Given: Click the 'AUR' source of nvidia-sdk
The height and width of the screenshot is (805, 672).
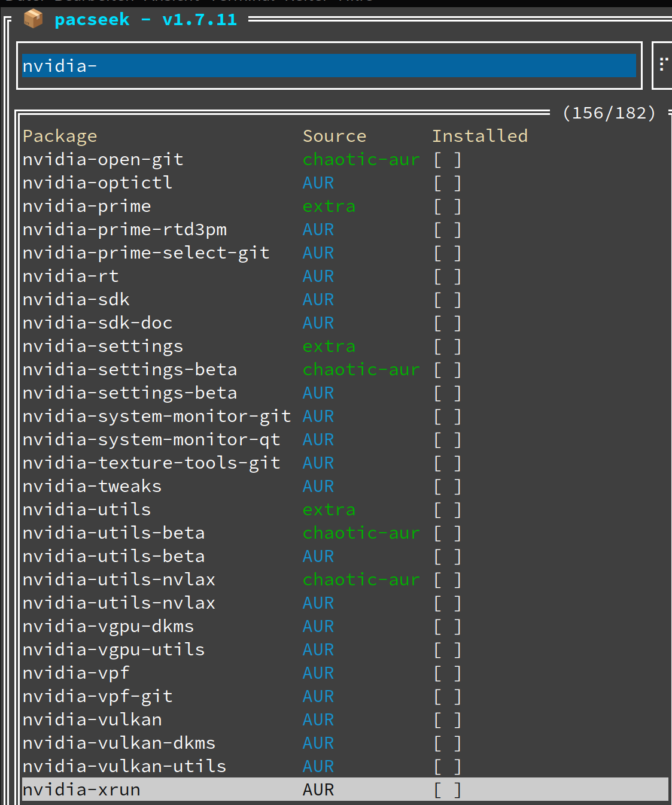Looking at the screenshot, I should 318,300.
